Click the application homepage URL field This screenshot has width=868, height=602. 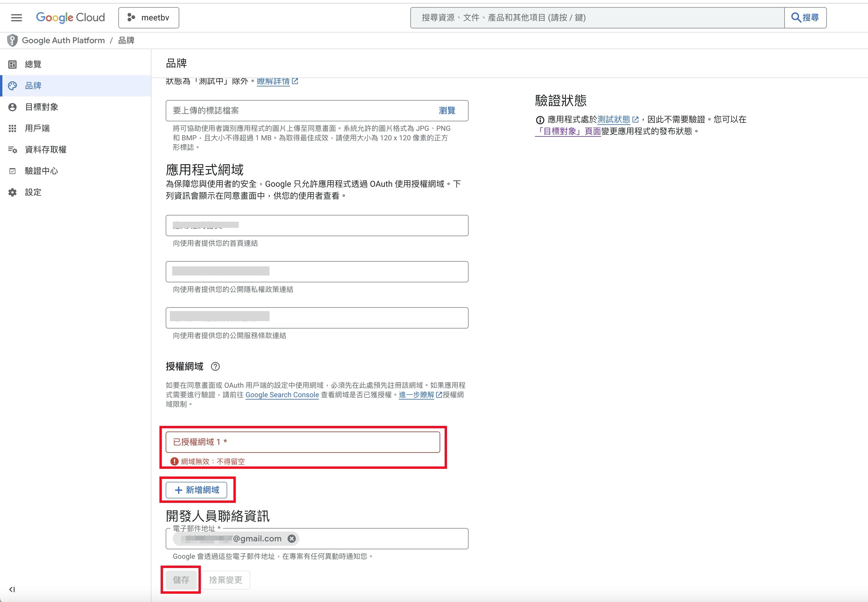317,226
